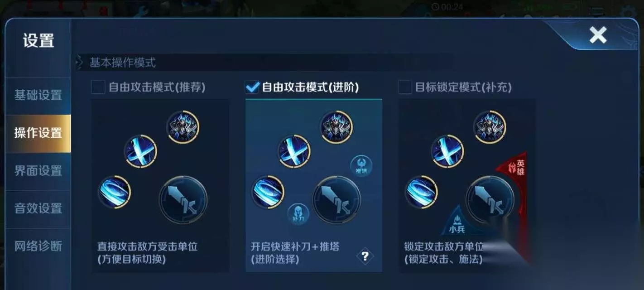The width and height of the screenshot is (644, 290).
Task: Select the 锁定攻击敌方单位 mode preview card
Action: click(x=466, y=186)
